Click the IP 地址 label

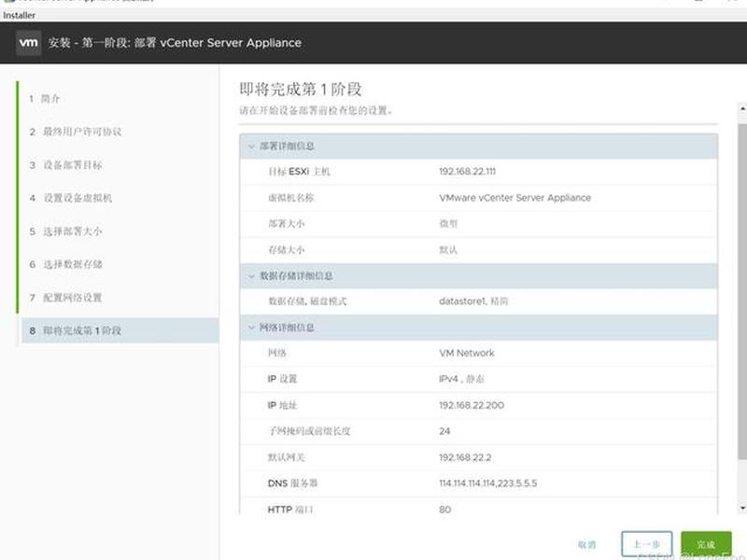click(x=282, y=405)
